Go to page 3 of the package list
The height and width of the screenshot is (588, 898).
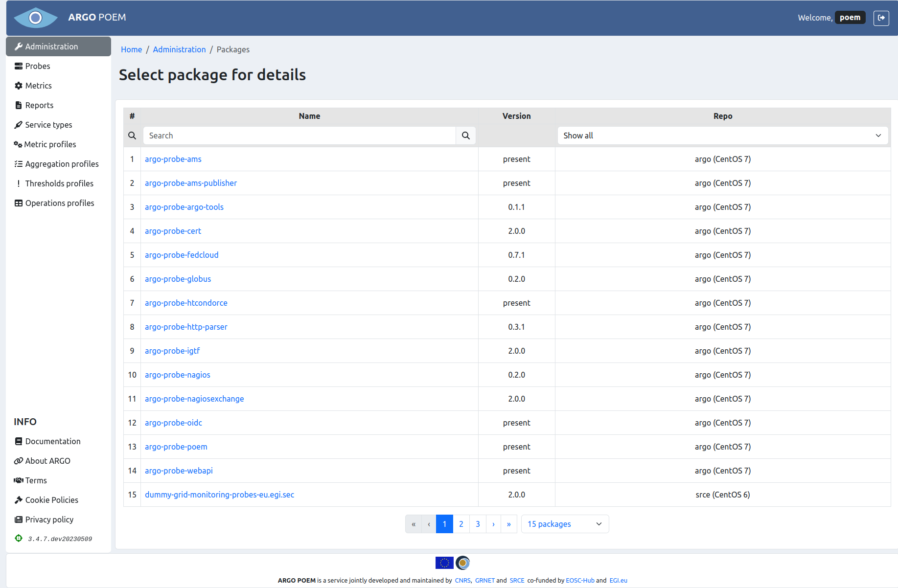coord(477,524)
